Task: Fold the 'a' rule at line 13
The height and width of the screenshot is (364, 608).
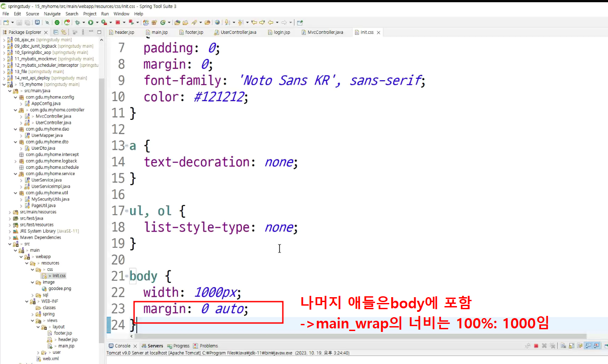Action: (x=127, y=146)
